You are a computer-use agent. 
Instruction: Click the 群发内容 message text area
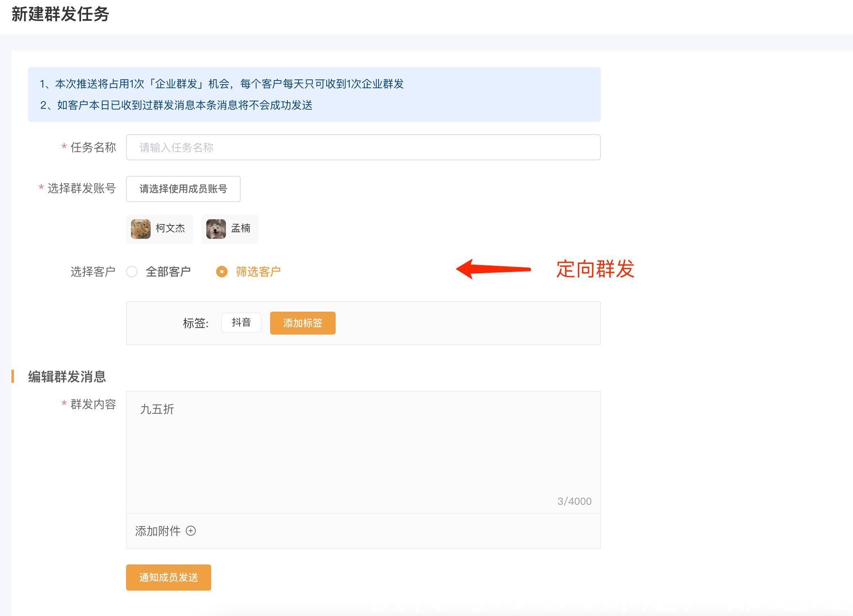[x=363, y=452]
